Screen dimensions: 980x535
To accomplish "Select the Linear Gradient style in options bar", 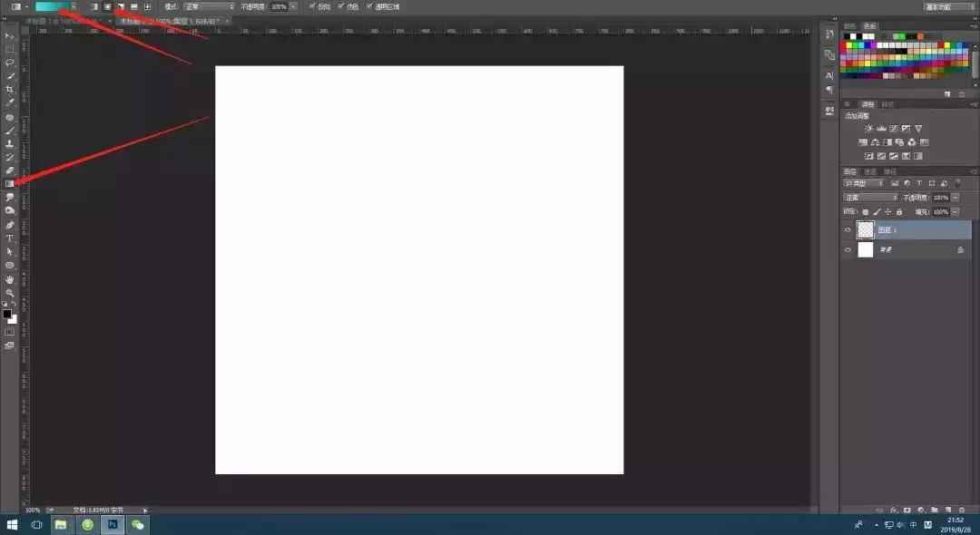I will (93, 6).
